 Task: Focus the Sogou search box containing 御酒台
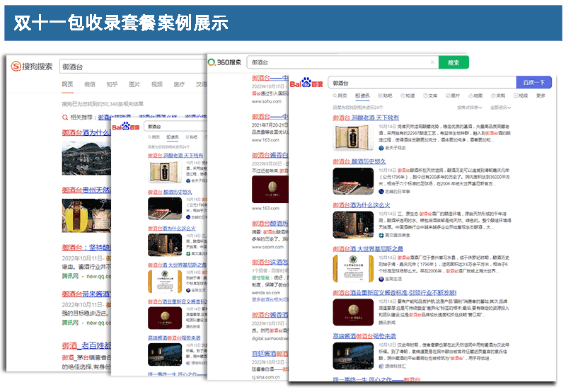[x=133, y=67]
